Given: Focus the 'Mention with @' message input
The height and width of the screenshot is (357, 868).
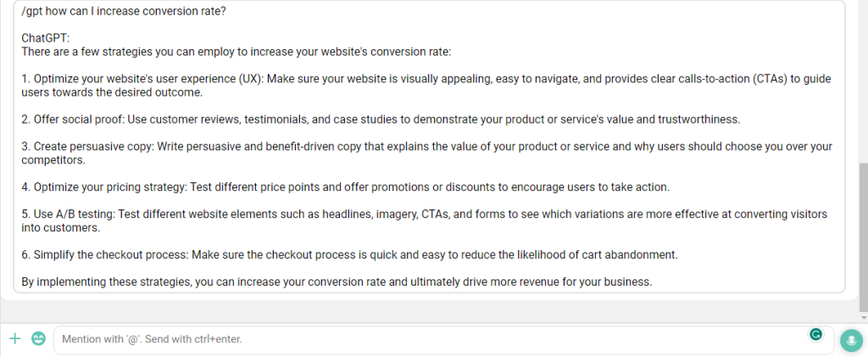Looking at the screenshot, I should [443, 340].
